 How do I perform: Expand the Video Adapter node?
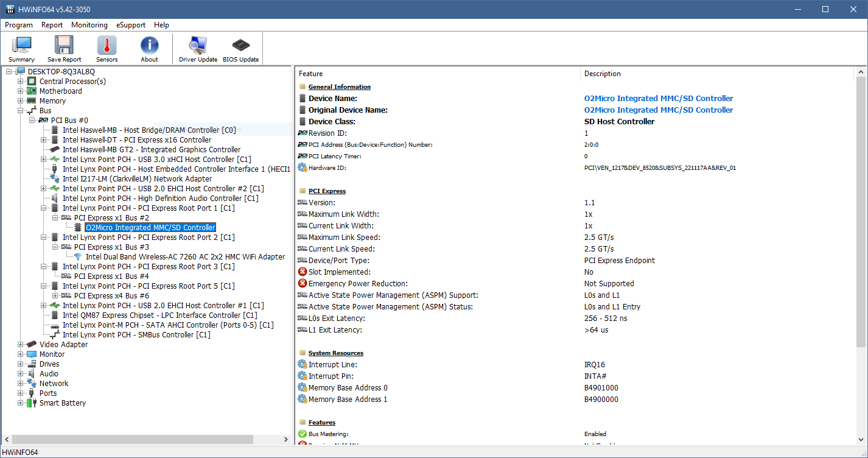pos(21,345)
